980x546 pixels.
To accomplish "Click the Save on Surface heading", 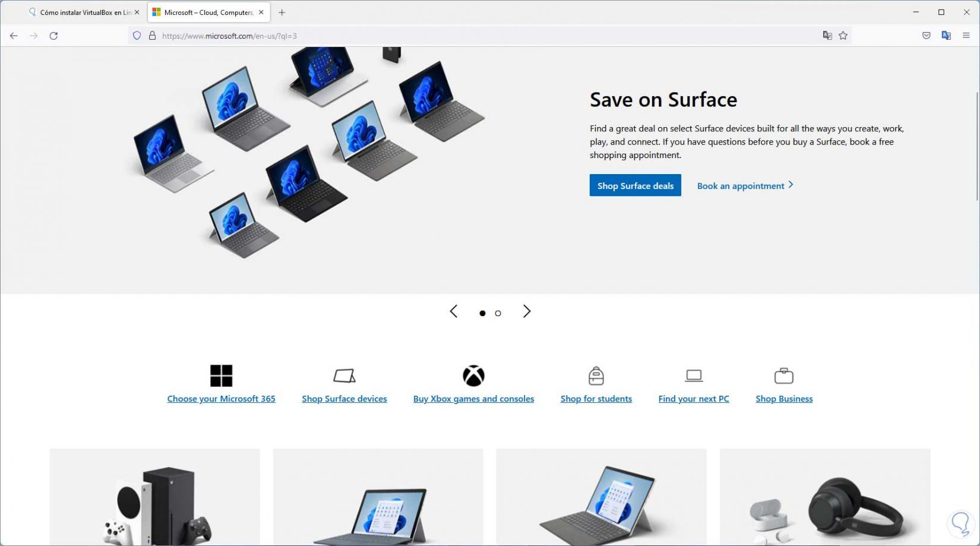I will [x=663, y=100].
